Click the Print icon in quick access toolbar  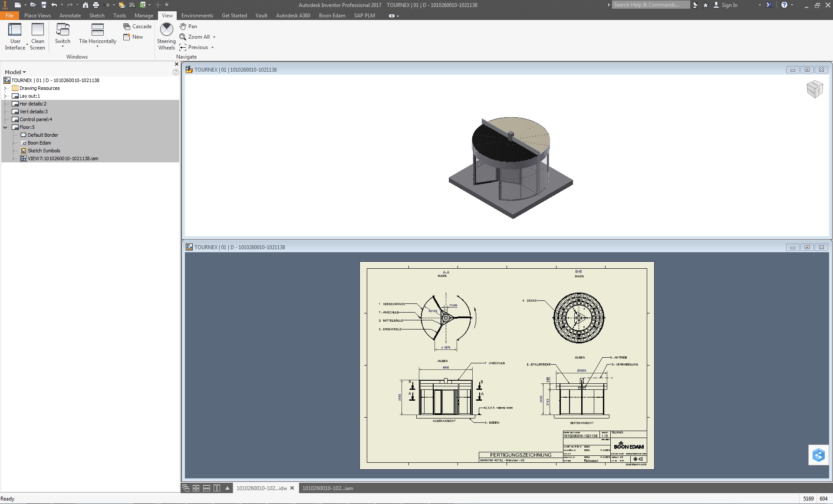tap(96, 5)
